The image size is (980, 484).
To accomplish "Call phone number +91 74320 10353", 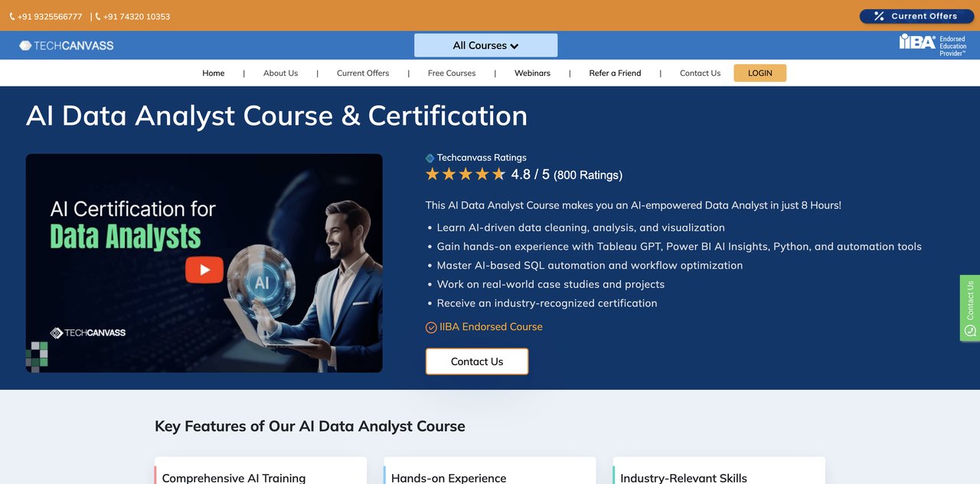I will click(x=136, y=16).
